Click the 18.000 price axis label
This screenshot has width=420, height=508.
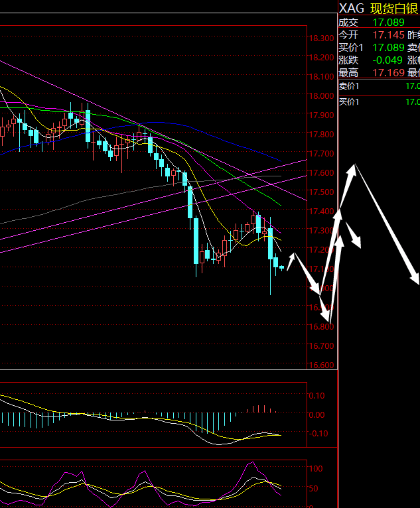[321, 96]
